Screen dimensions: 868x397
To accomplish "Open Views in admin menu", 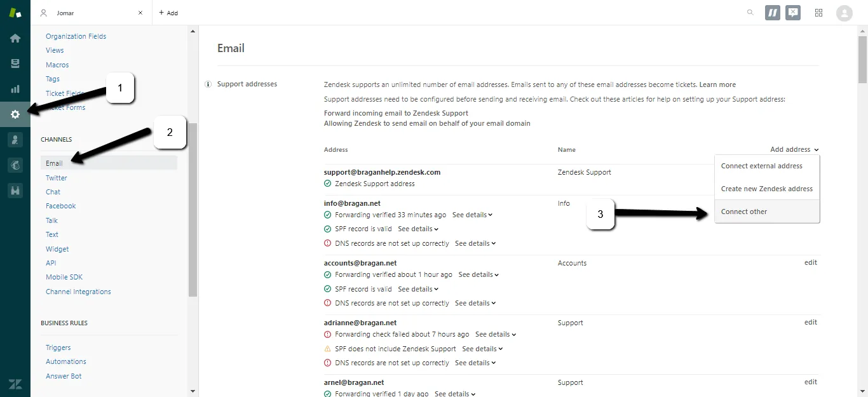I will [55, 51].
